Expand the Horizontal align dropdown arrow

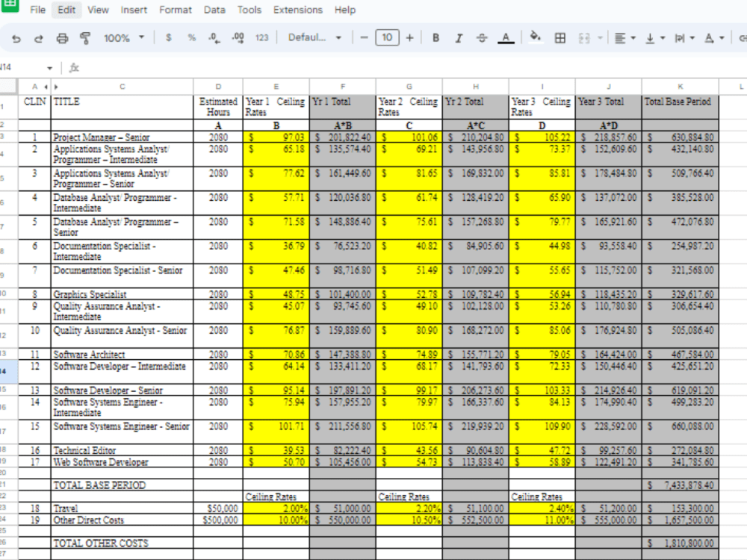633,37
